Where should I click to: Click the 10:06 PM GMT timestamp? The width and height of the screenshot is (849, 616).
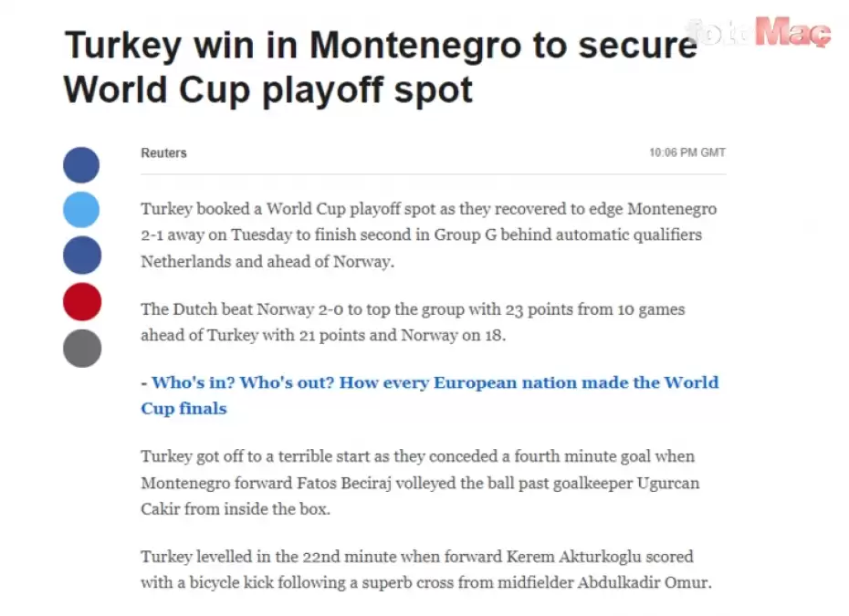point(687,153)
